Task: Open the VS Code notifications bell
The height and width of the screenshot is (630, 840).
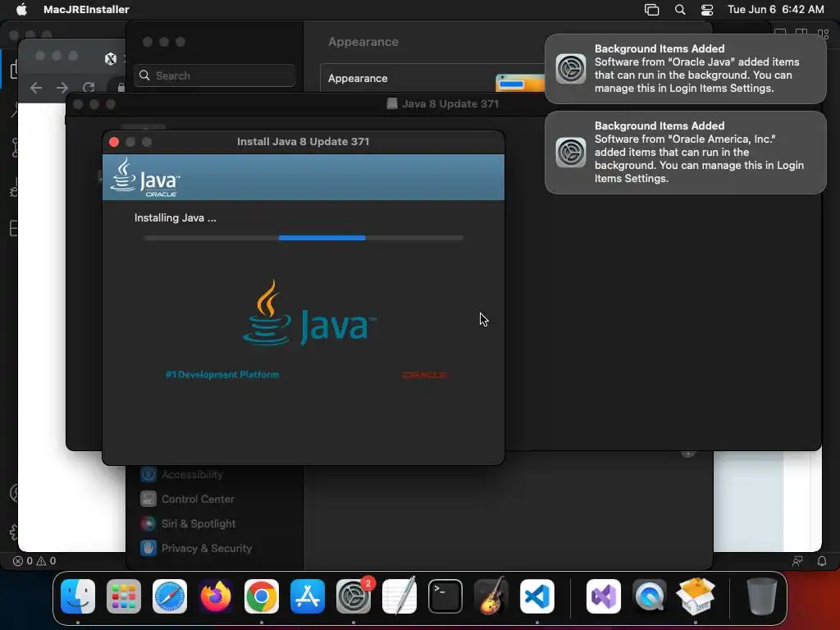Action: 821,561
